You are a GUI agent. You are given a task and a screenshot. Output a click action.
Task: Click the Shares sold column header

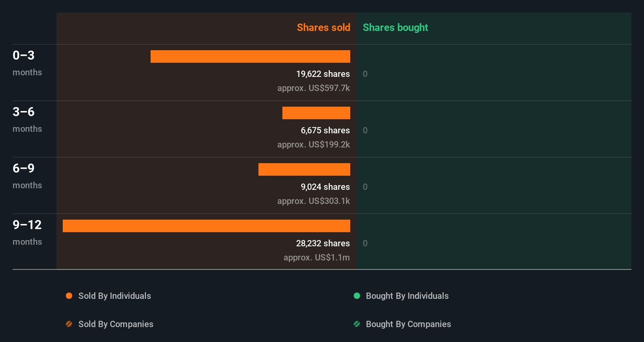[x=324, y=27]
